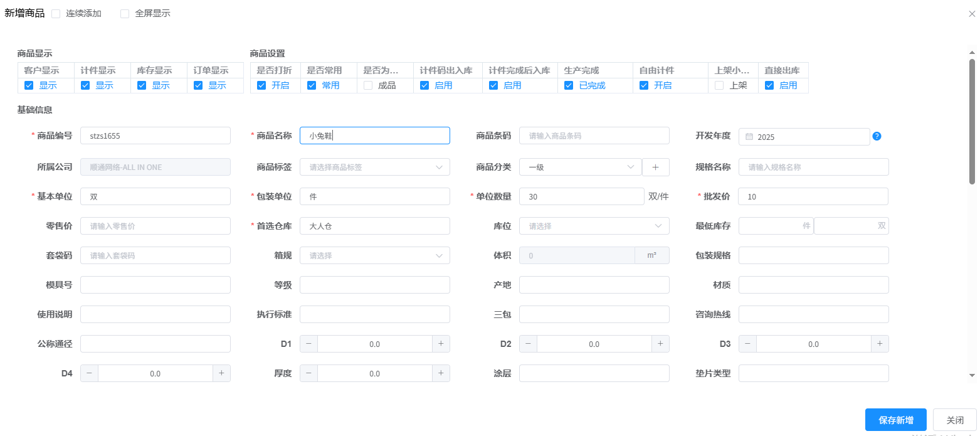Expand the 库位 selection dropdown

click(x=594, y=226)
